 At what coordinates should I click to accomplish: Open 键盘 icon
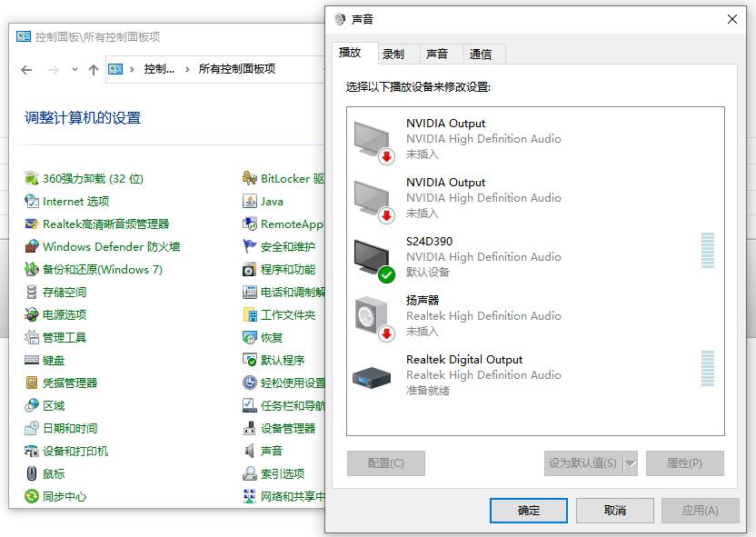[31, 360]
